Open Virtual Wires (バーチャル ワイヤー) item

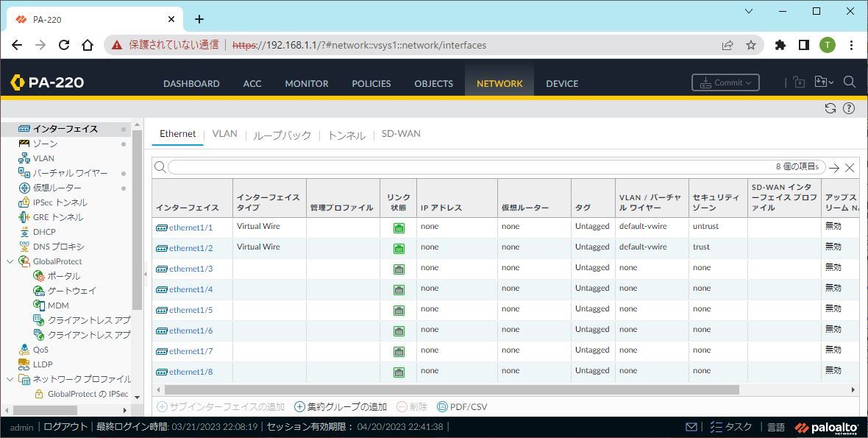pos(70,173)
